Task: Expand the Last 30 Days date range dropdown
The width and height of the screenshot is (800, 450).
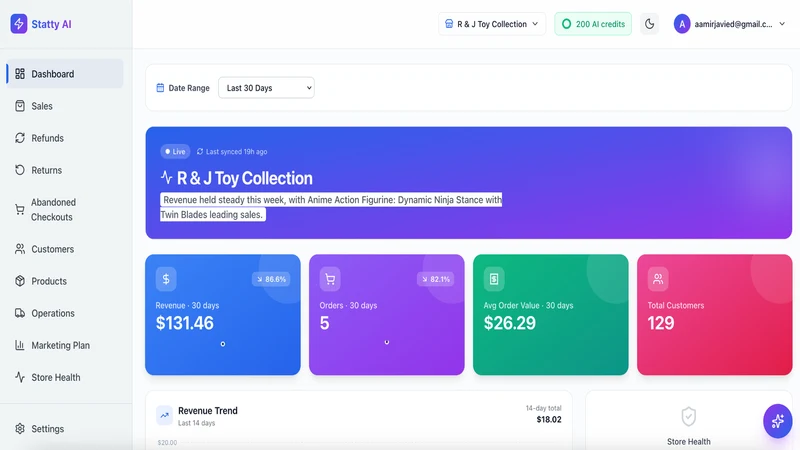Action: pyautogui.click(x=266, y=88)
